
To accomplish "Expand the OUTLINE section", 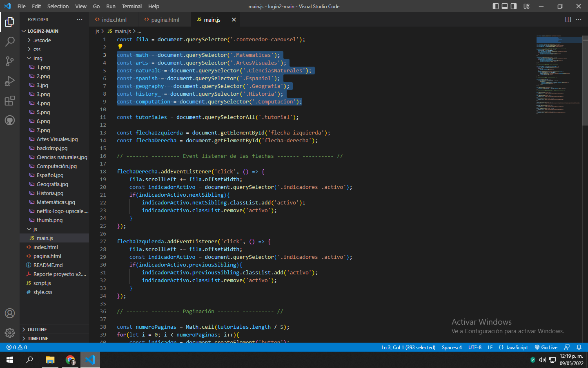I will [54, 330].
